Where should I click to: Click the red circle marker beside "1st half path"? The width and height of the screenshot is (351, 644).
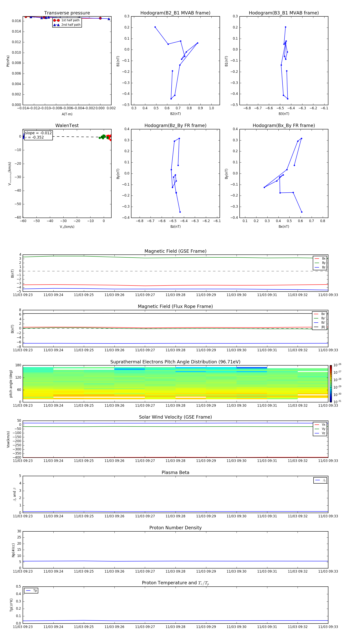pos(57,20)
